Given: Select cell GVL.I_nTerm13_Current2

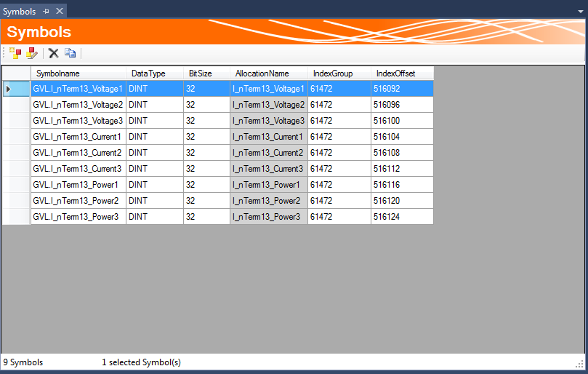Looking at the screenshot, I should point(78,153).
